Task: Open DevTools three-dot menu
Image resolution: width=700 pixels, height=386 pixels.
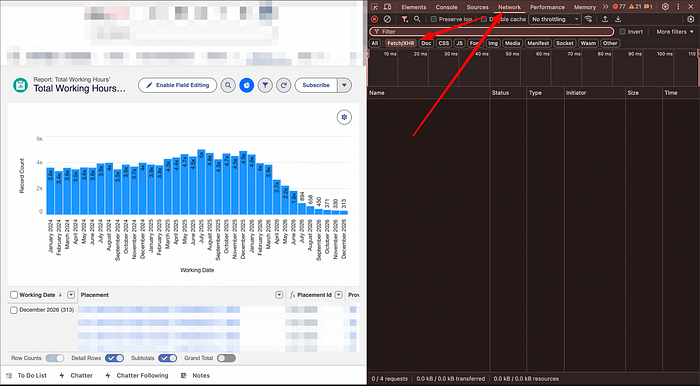Action: pyautogui.click(x=678, y=7)
